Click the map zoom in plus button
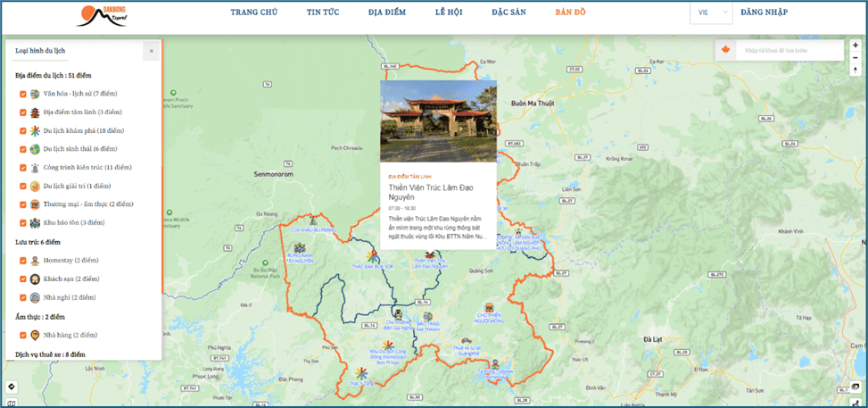The height and width of the screenshot is (408, 868). 856,44
